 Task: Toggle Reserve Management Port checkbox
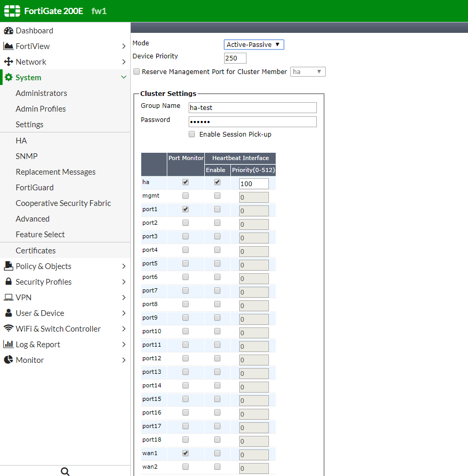click(137, 71)
